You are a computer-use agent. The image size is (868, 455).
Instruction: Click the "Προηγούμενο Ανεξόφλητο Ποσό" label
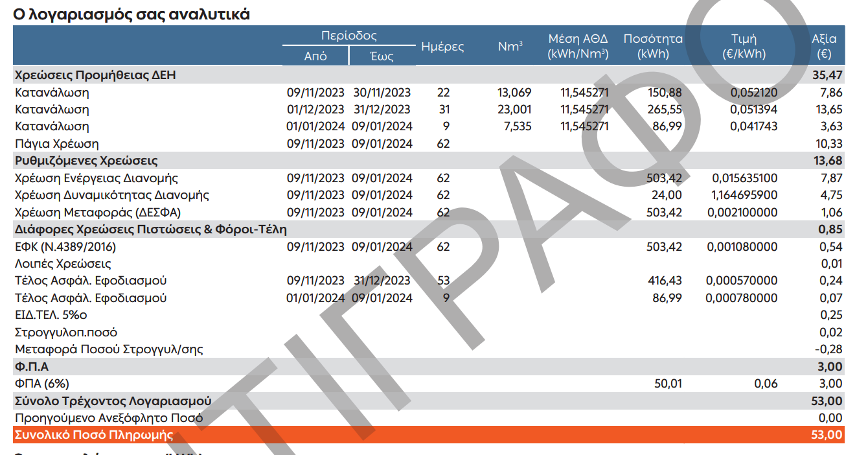(109, 418)
